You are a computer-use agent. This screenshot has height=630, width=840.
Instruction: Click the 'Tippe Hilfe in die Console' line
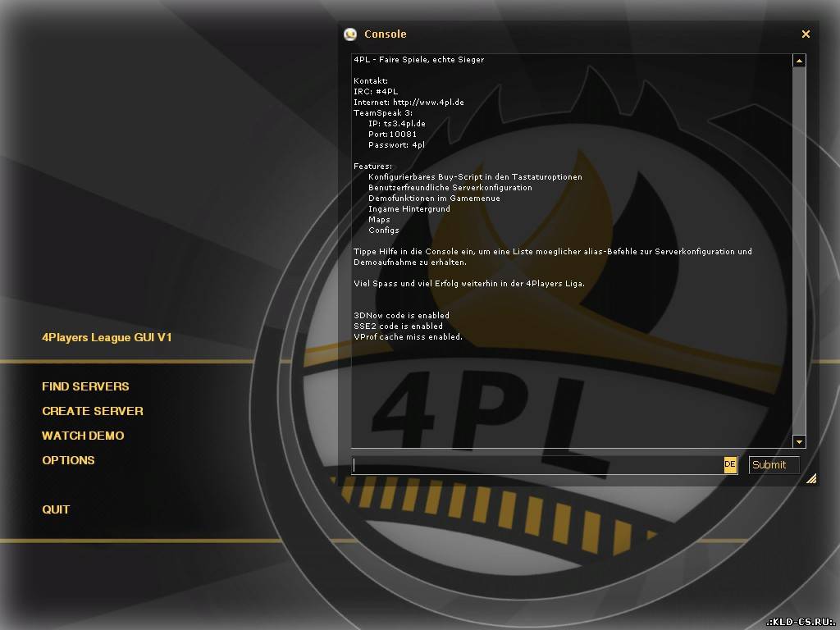pos(553,257)
